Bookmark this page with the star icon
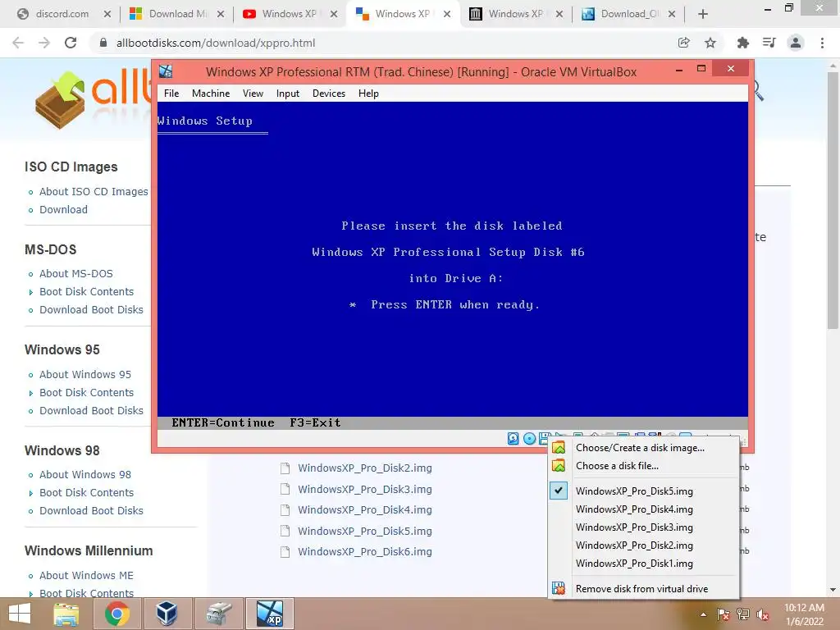 (x=710, y=43)
